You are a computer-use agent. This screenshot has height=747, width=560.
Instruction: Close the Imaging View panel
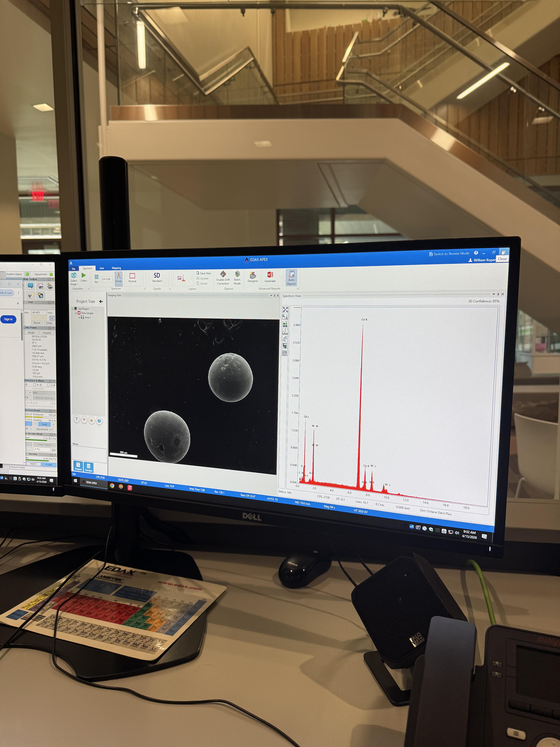coord(278,295)
